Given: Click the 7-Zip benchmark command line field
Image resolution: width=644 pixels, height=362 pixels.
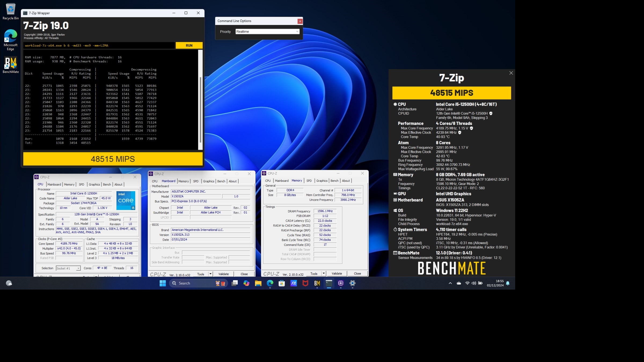Looking at the screenshot, I should coord(99,46).
